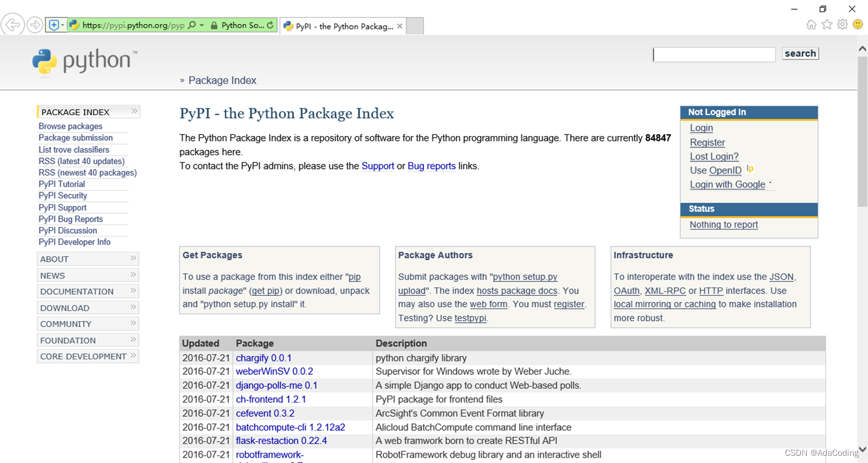Open RSS (newest 40 packages) link
Image resolution: width=868 pixels, height=463 pixels.
(87, 173)
